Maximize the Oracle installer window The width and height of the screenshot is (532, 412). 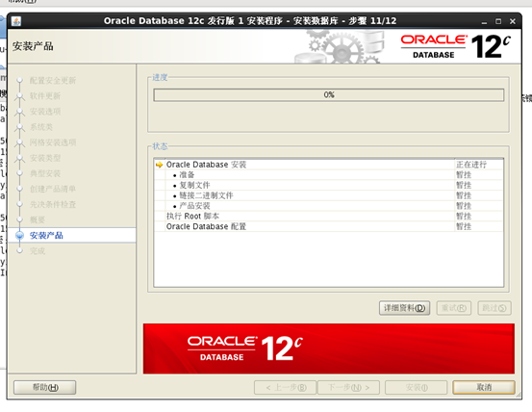tap(498, 21)
